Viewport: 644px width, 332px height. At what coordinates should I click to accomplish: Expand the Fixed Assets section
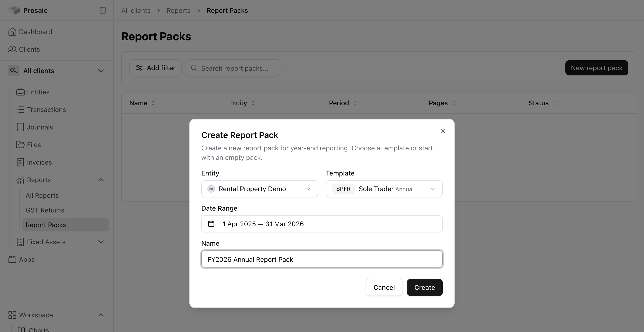point(101,242)
